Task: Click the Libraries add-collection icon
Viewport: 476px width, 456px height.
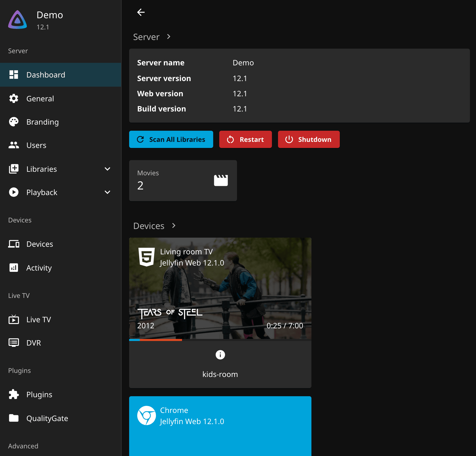Action: tap(14, 169)
